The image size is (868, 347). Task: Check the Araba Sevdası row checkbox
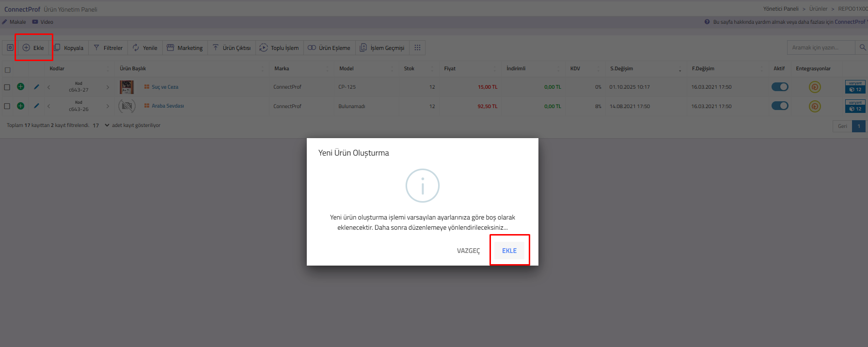pos(7,106)
